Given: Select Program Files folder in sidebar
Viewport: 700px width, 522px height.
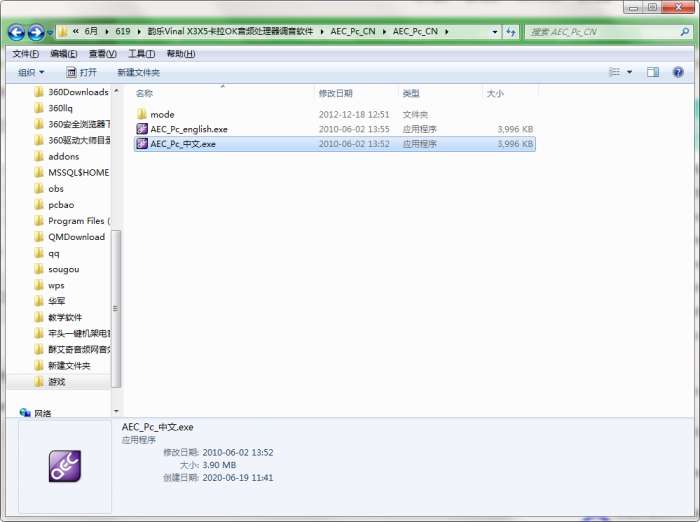Looking at the screenshot, I should (x=72, y=221).
